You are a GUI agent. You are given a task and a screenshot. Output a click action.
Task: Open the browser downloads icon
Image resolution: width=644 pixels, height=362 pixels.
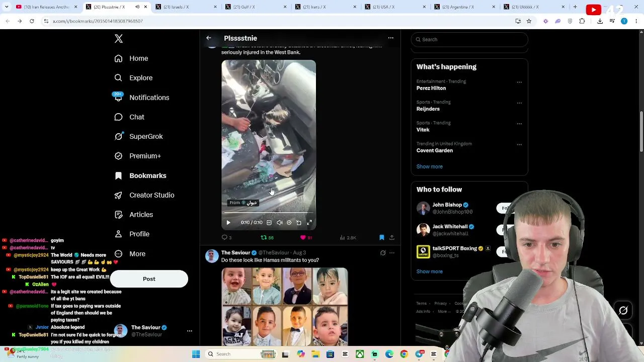[x=600, y=21]
